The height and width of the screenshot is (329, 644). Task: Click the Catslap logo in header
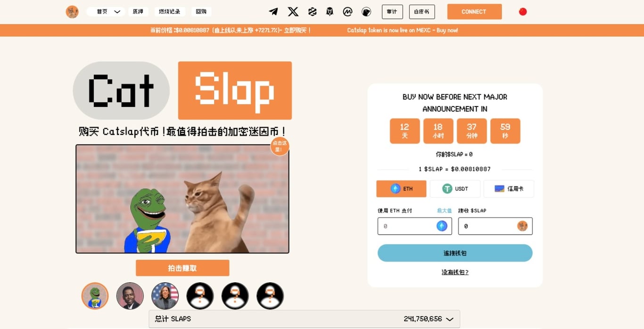pos(72,12)
